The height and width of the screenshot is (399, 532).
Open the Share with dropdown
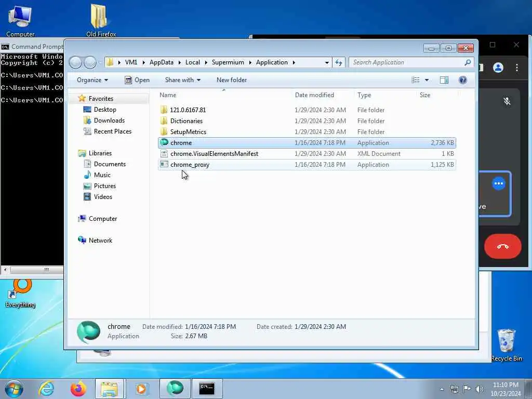pos(182,80)
